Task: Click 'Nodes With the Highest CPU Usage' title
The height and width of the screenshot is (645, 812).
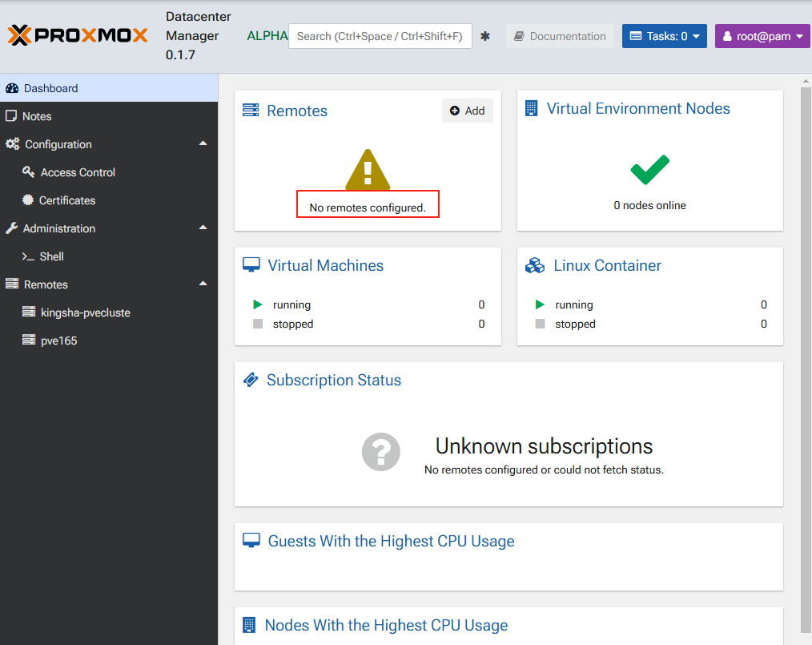Action: (386, 625)
